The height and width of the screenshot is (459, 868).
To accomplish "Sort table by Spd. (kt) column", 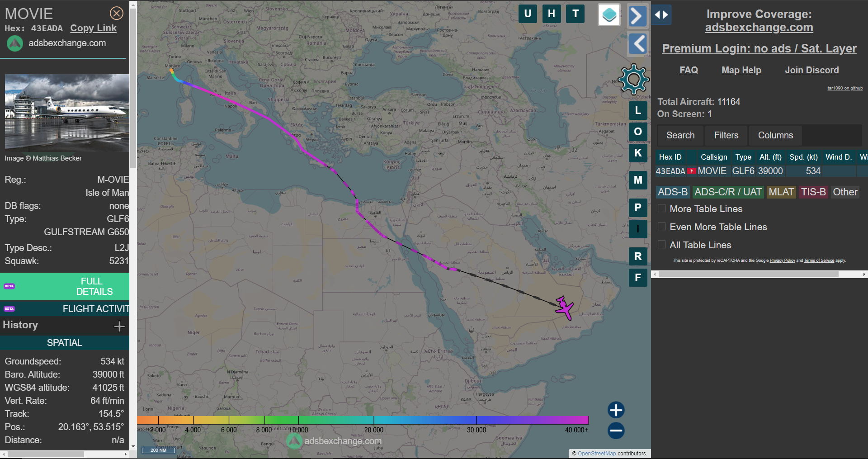I will [x=803, y=157].
